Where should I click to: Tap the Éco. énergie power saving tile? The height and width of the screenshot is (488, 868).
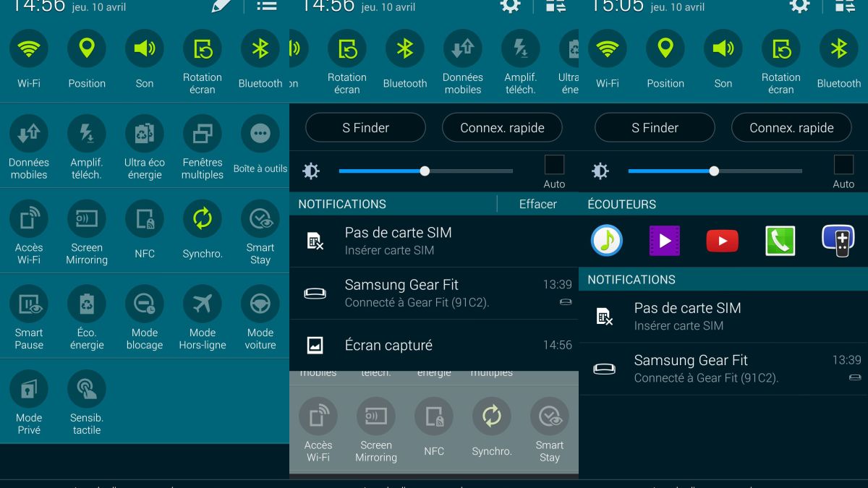click(87, 304)
